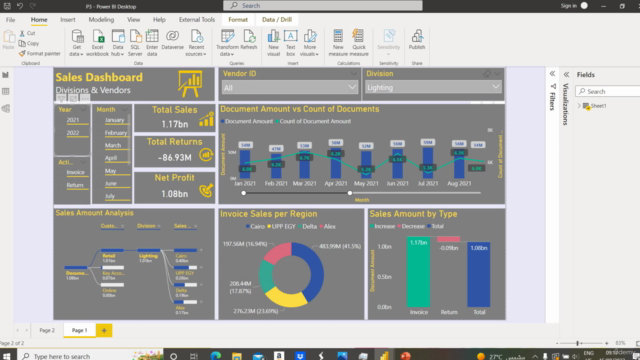Open the Windows Start menu

pyautogui.click(x=7, y=356)
